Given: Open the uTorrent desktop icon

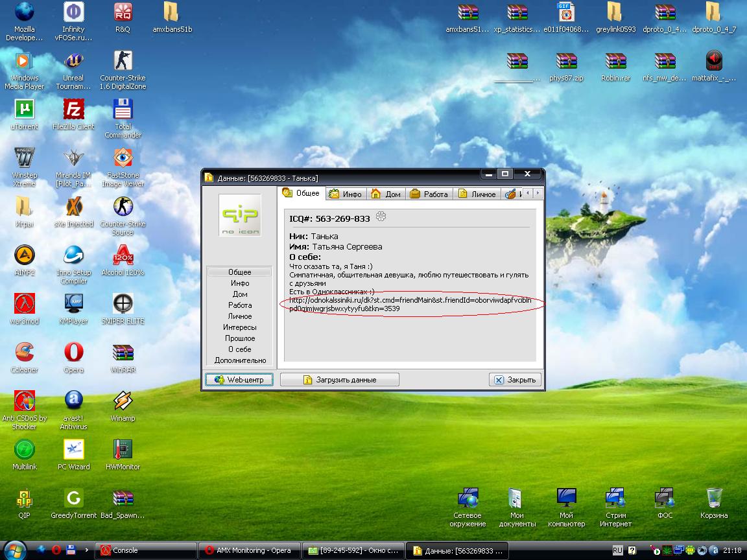Looking at the screenshot, I should 24,110.
